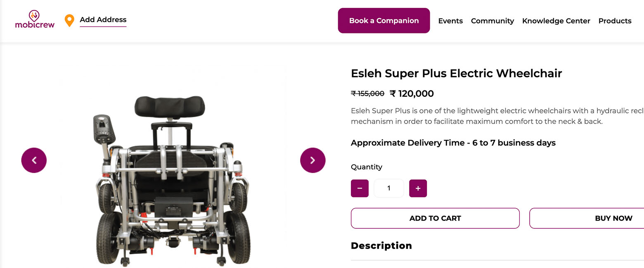The width and height of the screenshot is (644, 268).
Task: Open the Add Address link
Action: pos(103,20)
